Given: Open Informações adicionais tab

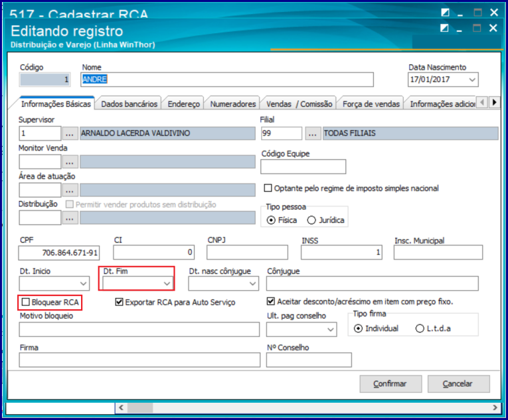Looking at the screenshot, I should [x=442, y=104].
